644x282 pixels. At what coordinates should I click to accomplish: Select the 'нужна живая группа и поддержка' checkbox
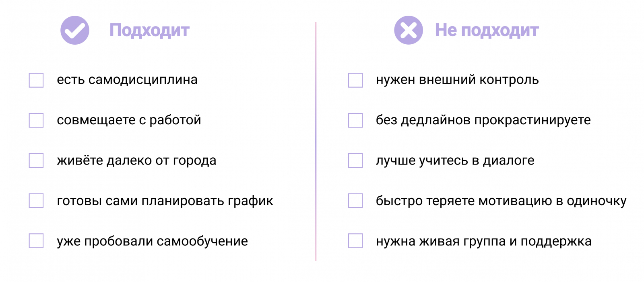click(355, 241)
